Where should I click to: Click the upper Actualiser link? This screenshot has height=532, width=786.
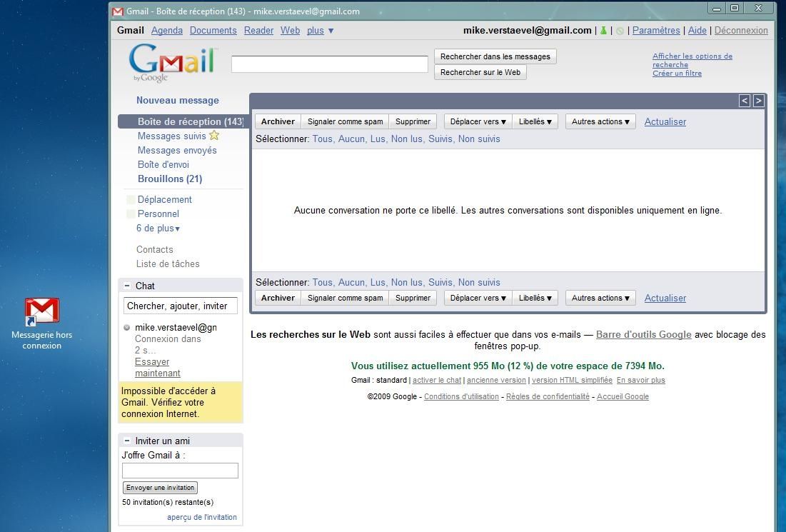[665, 122]
